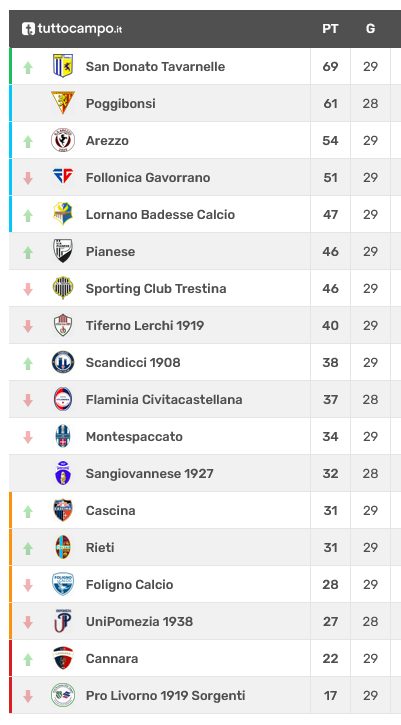Sort table by PT column header

click(x=330, y=29)
